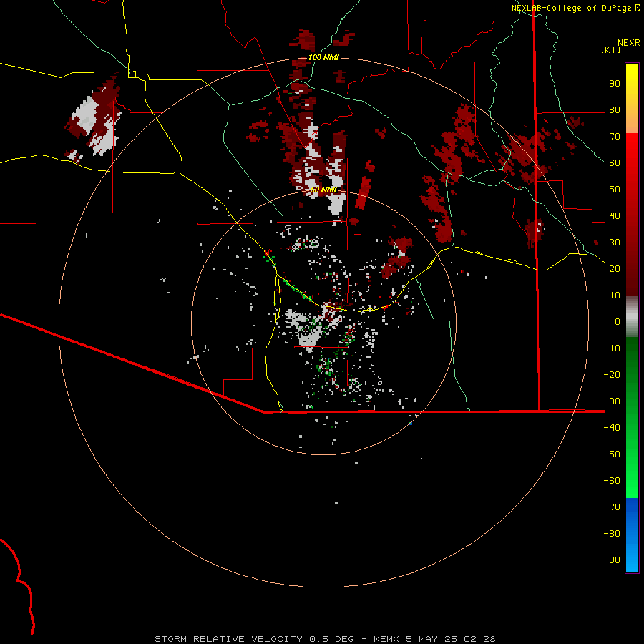Image resolution: width=644 pixels, height=644 pixels.
Task: Click the [KT] units label
Action: 611,49
